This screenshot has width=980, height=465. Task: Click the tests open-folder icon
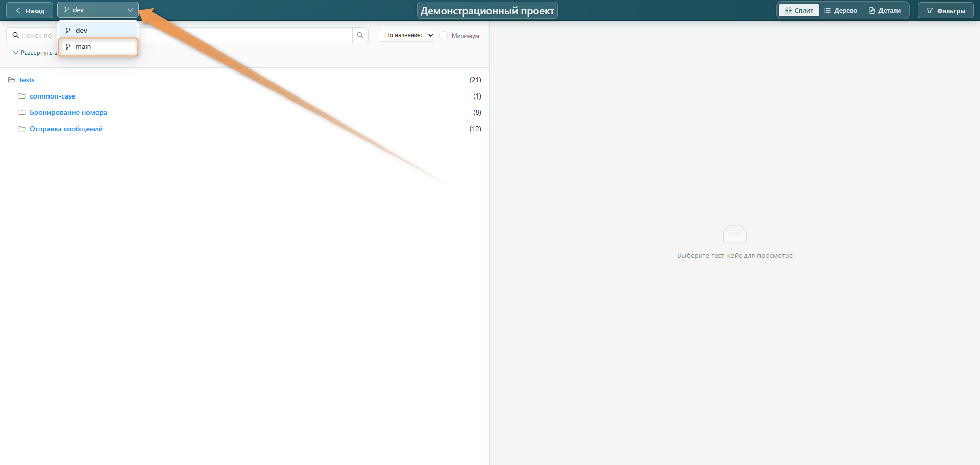pyautogui.click(x=12, y=80)
